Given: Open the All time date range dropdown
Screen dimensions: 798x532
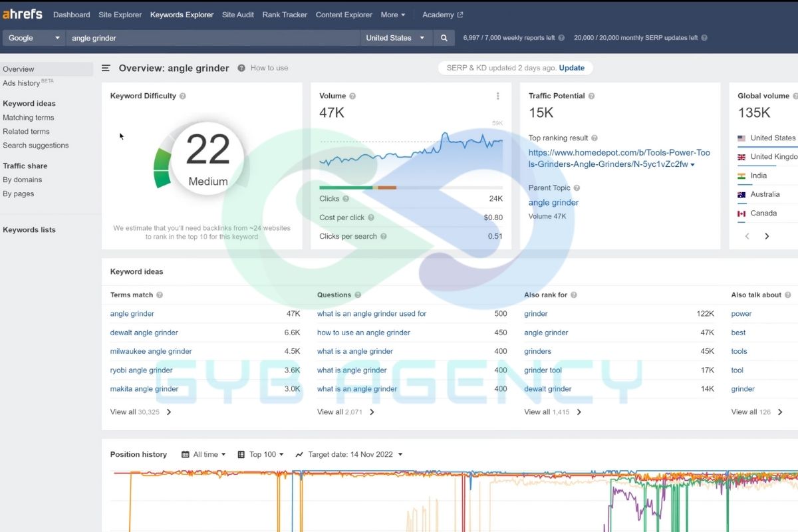Looking at the screenshot, I should click(203, 455).
